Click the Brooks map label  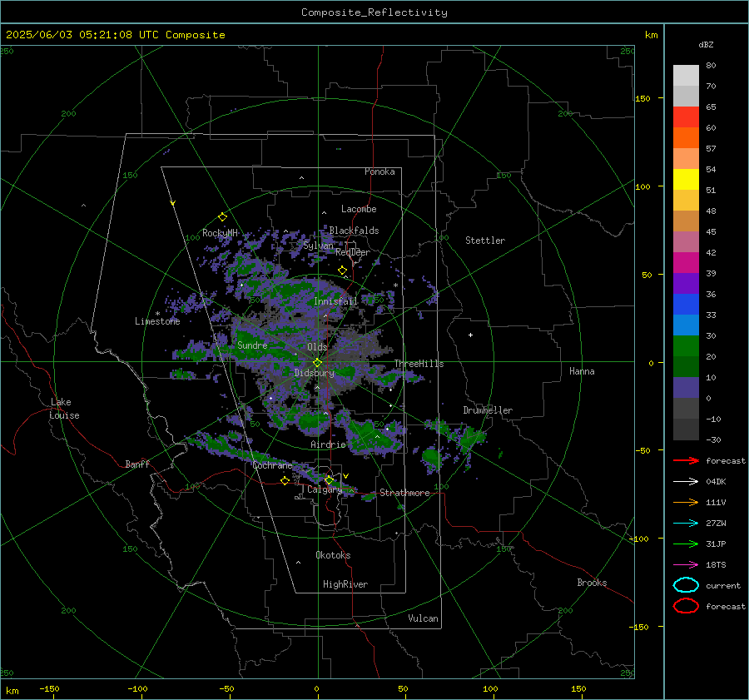tap(592, 583)
